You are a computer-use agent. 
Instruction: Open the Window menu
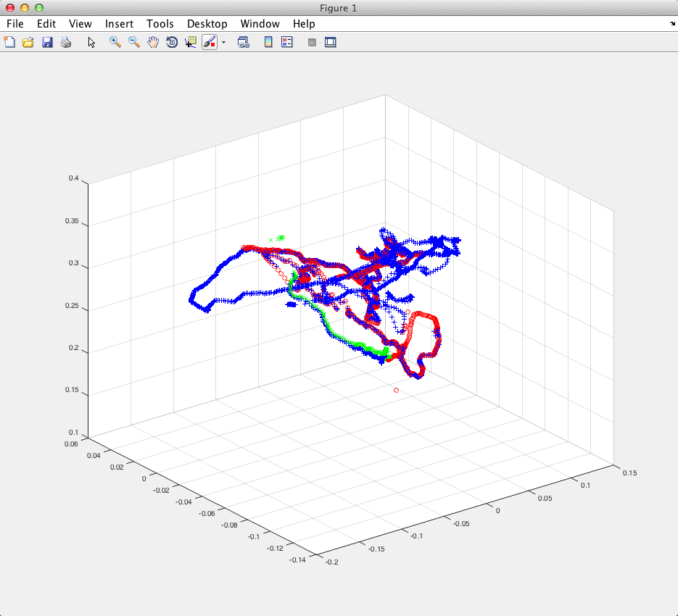click(x=260, y=24)
